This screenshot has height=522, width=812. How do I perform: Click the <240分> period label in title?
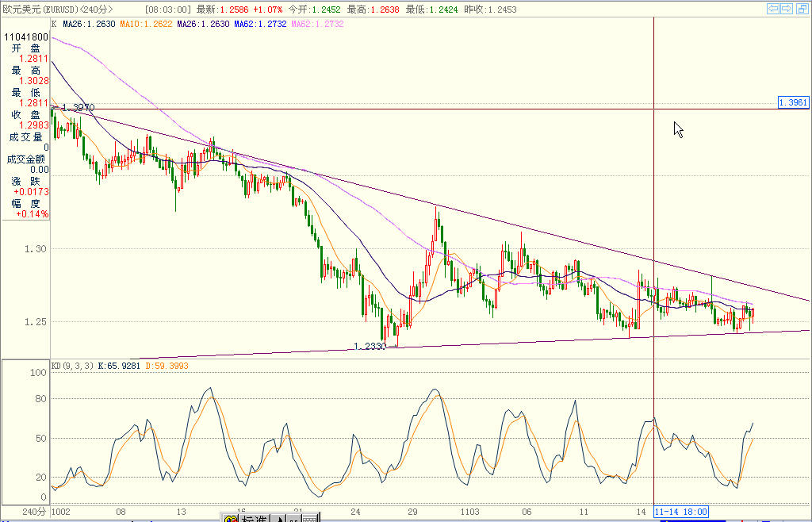click(97, 10)
